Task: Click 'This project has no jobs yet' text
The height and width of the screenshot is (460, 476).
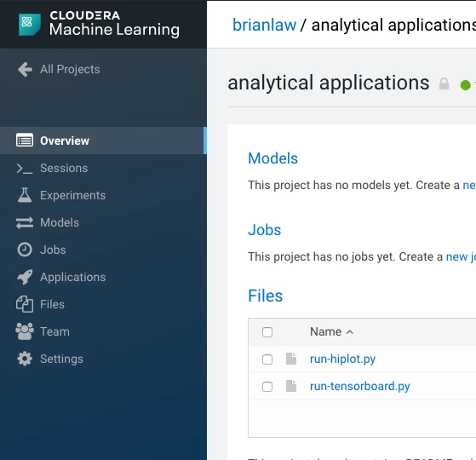Action: [x=322, y=257]
